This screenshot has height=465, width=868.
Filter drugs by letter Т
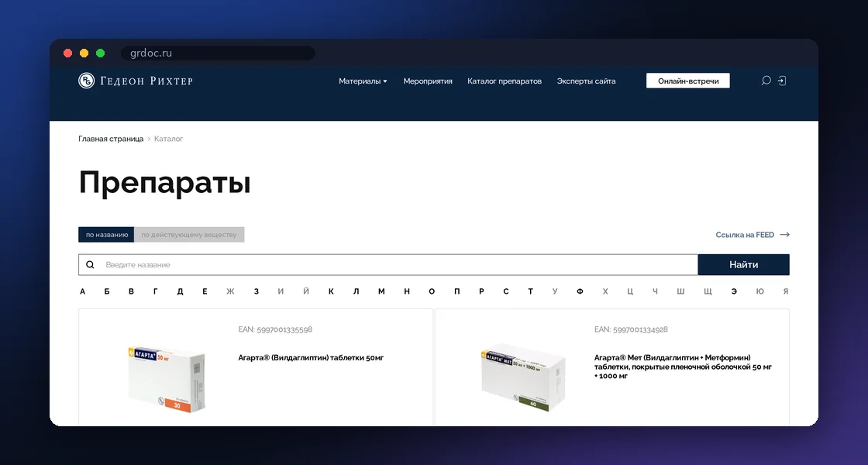(x=530, y=291)
